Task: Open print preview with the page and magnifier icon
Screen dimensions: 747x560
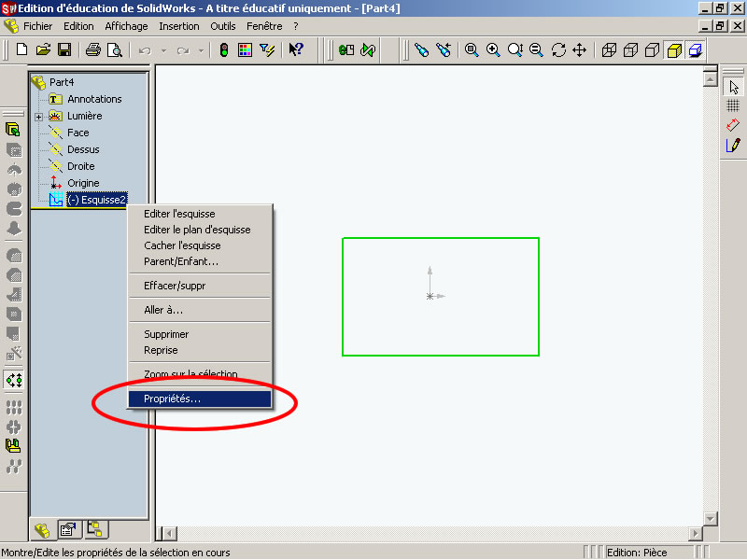Action: [x=114, y=49]
